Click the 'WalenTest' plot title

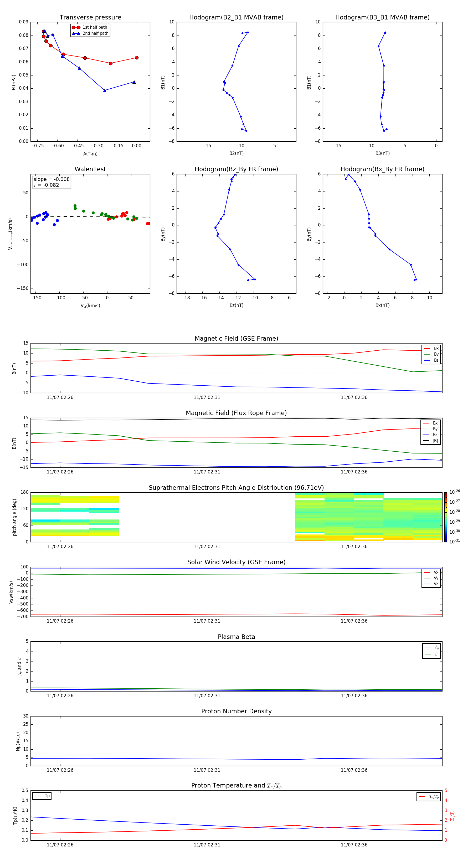(90, 169)
